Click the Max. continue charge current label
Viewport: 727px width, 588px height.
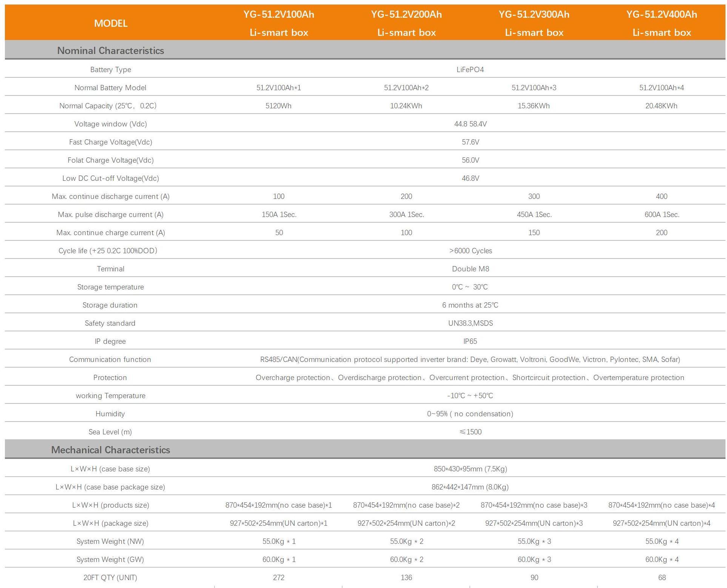(x=111, y=232)
